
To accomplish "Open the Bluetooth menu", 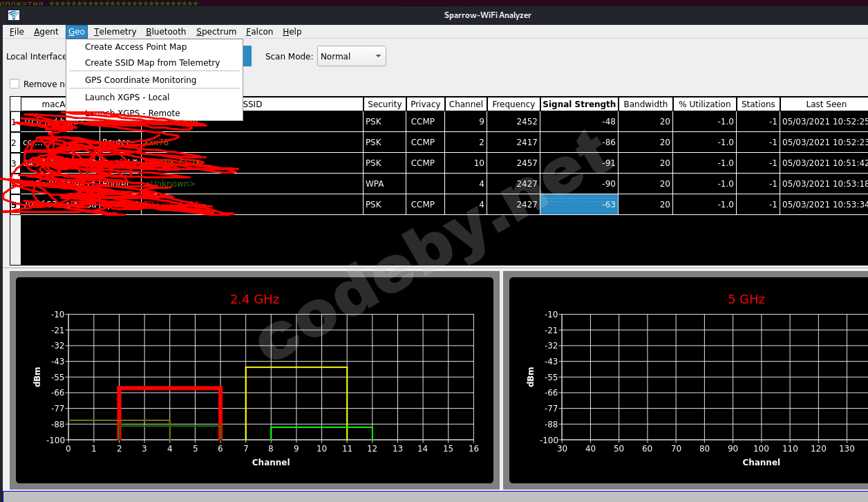I will coord(166,32).
